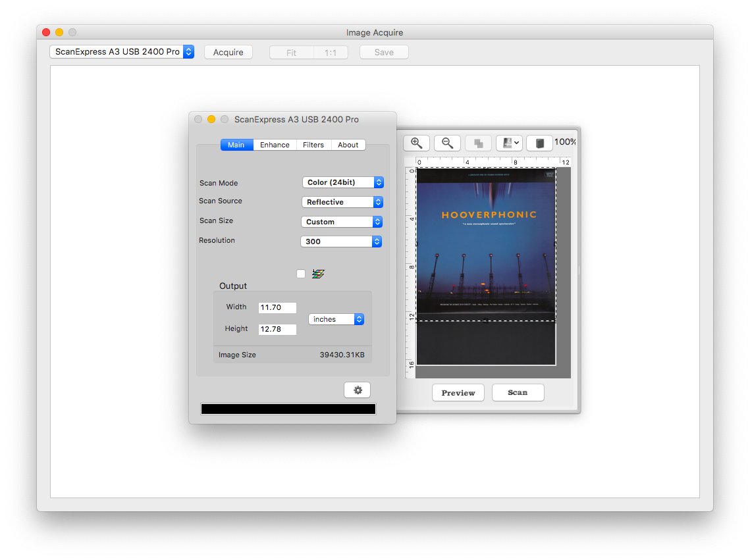Click the Save button
The width and height of the screenshot is (750, 560).
tap(384, 52)
